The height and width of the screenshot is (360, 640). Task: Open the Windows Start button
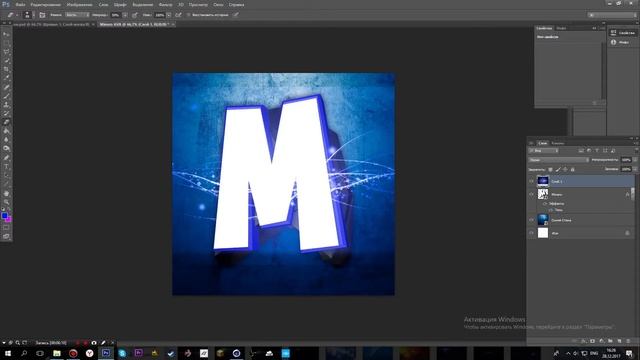(x=7, y=353)
